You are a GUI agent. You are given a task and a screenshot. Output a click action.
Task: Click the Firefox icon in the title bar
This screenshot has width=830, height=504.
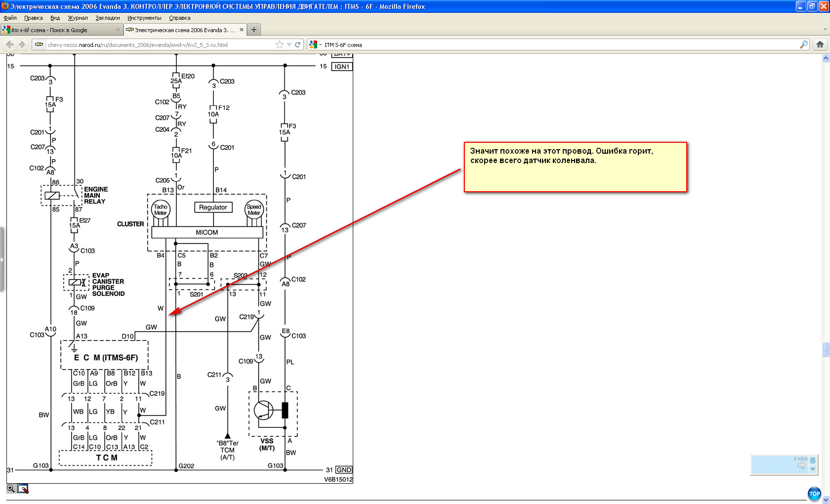point(5,6)
